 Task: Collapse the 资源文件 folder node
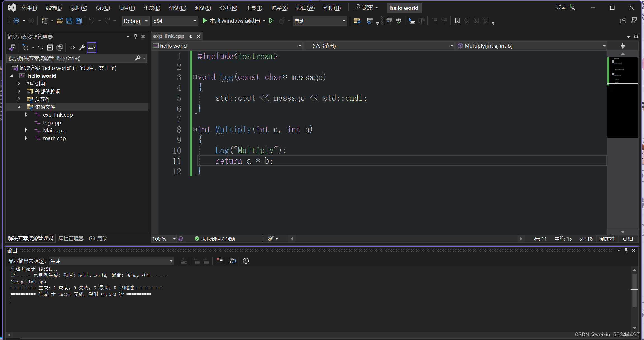tap(19, 107)
